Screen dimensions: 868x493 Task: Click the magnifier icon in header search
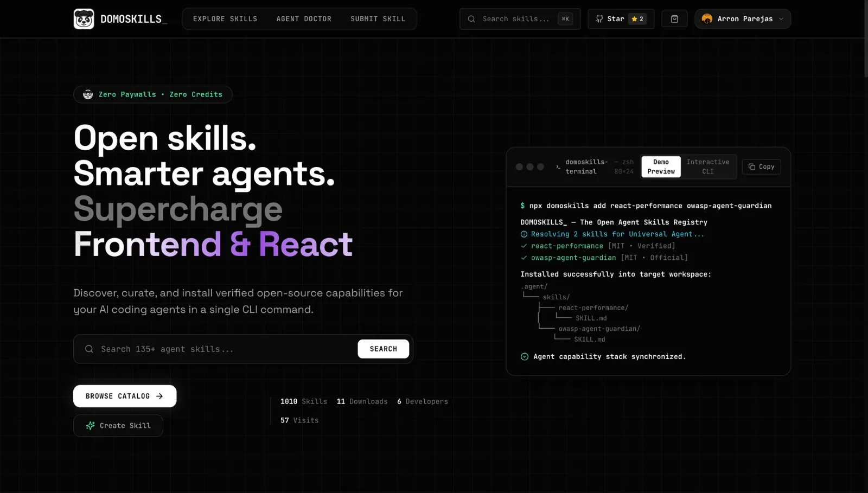[x=471, y=19]
